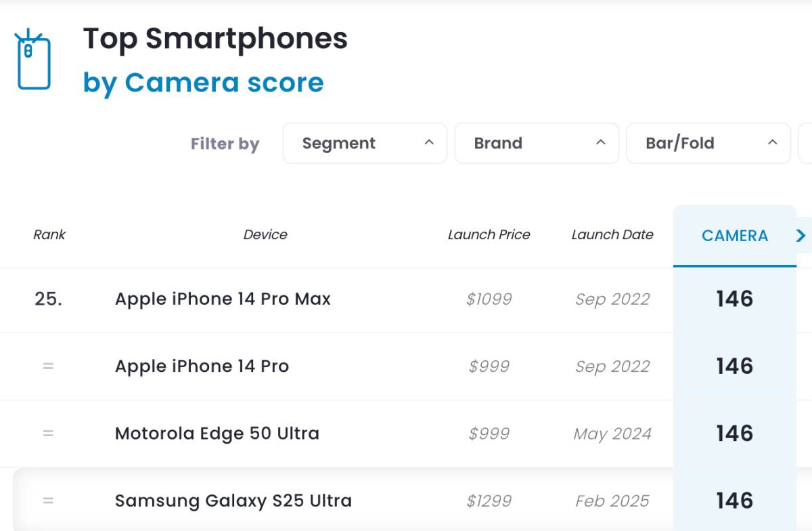Click the chevron in Brand filter
Image resolution: width=812 pixels, height=531 pixels.
point(600,142)
